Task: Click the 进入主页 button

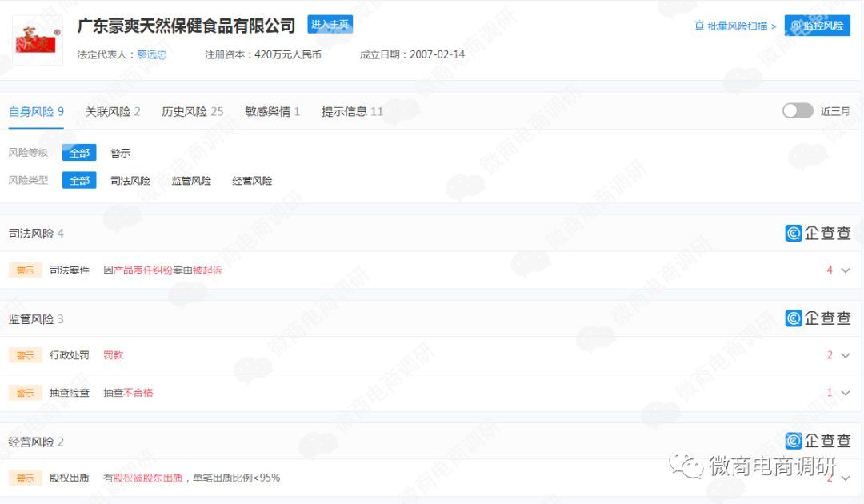Action: [x=330, y=25]
